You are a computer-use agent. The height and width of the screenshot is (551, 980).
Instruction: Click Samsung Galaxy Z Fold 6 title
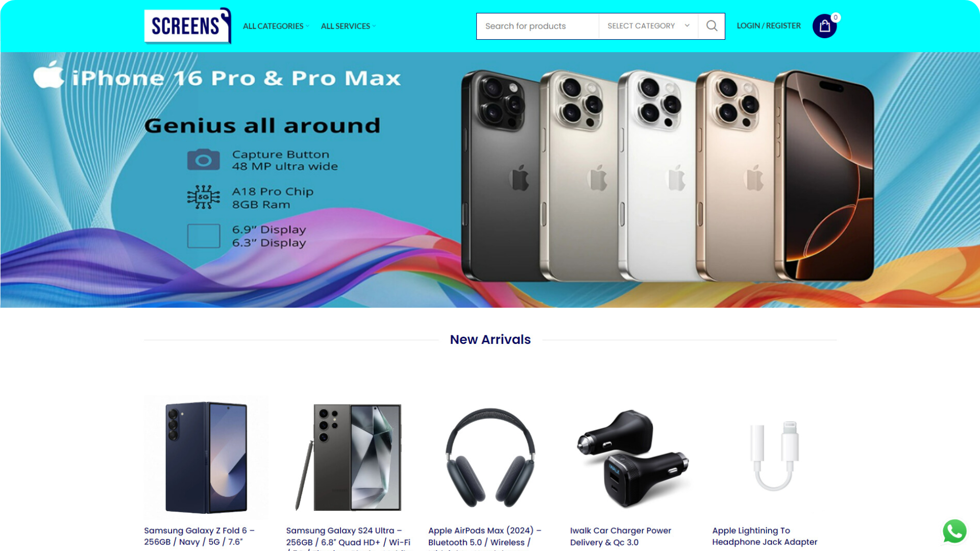pos(199,536)
